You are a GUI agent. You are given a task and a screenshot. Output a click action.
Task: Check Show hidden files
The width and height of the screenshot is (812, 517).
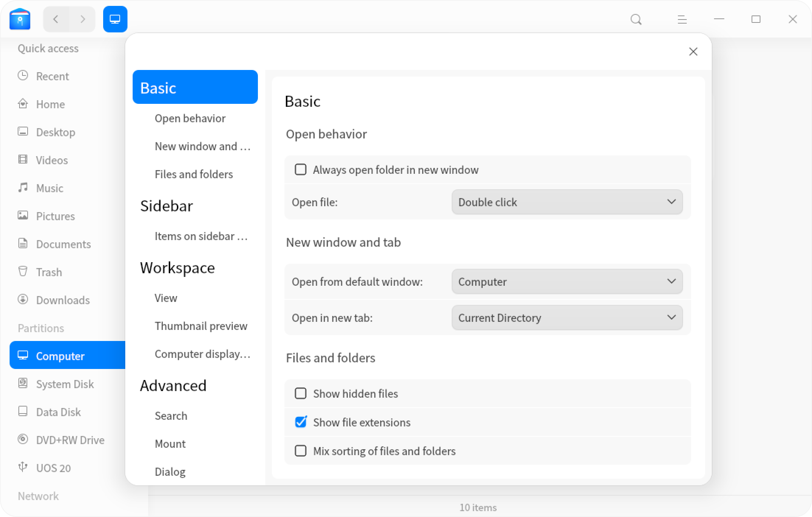[x=301, y=393]
